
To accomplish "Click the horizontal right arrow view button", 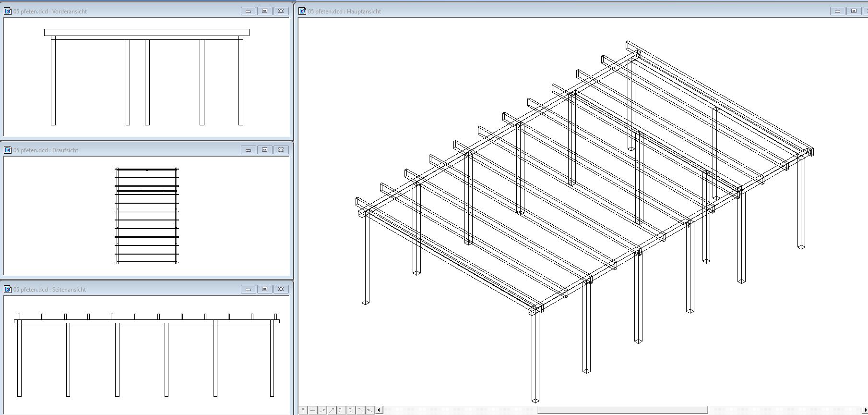I will pyautogui.click(x=312, y=410).
